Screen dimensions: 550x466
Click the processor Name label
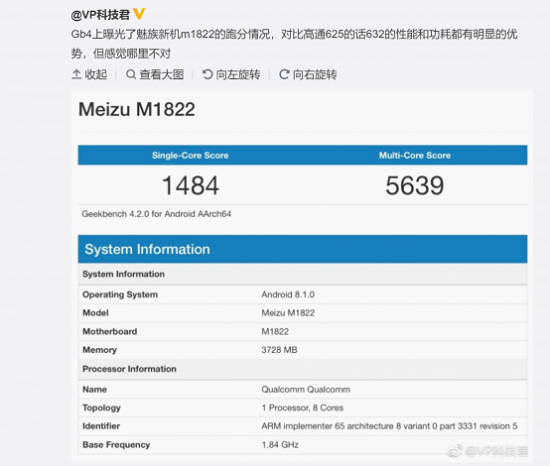95,390
